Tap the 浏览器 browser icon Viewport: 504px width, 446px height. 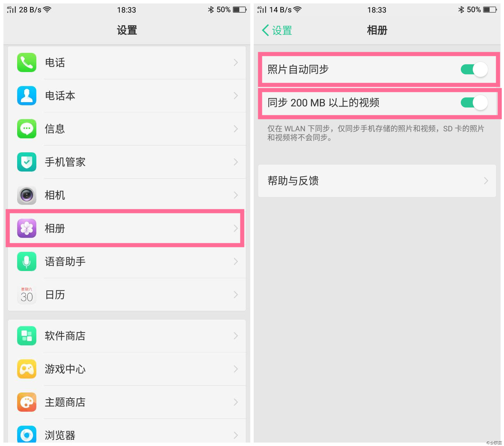[x=26, y=434]
